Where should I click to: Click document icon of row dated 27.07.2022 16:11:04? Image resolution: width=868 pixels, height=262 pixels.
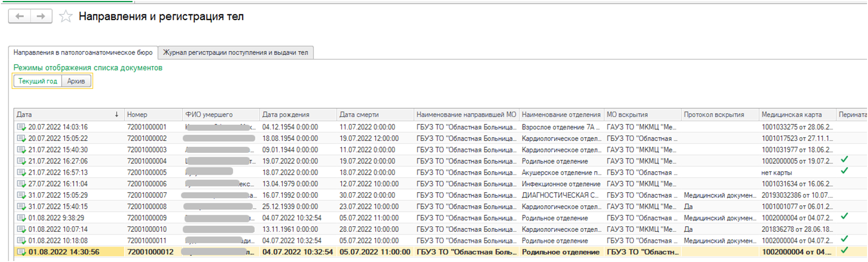[x=22, y=184]
